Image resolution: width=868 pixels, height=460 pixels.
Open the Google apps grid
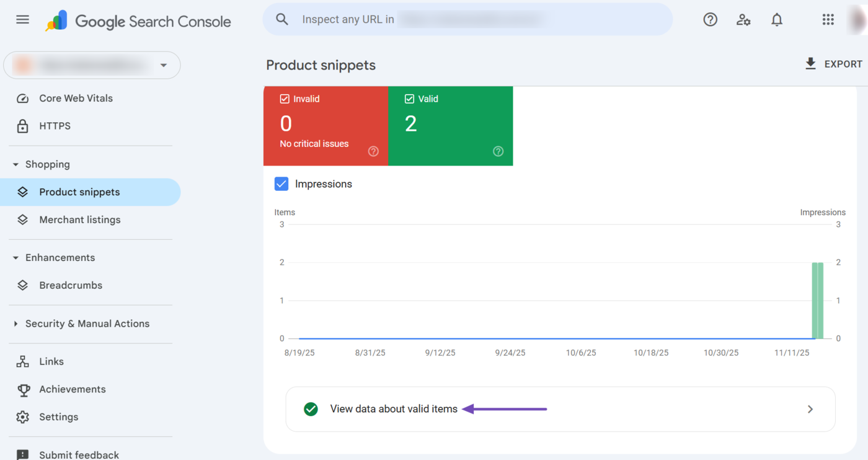tap(828, 19)
